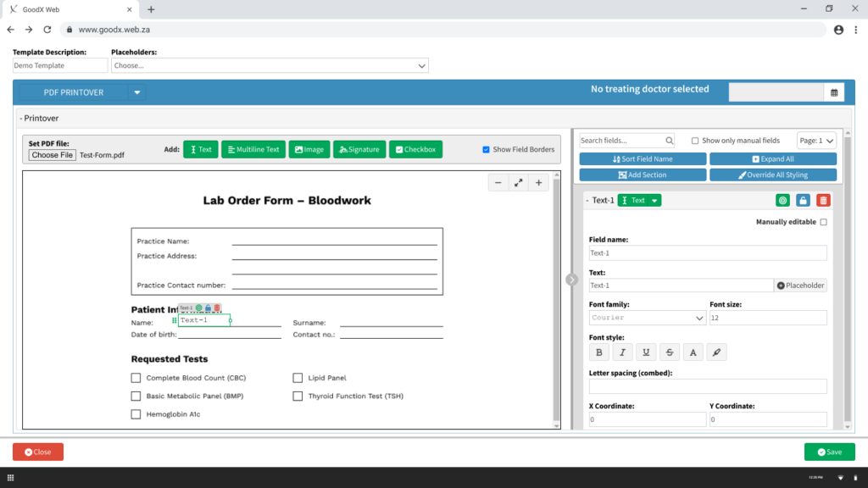Add a Signature field
This screenshot has width=868, height=488.
359,149
